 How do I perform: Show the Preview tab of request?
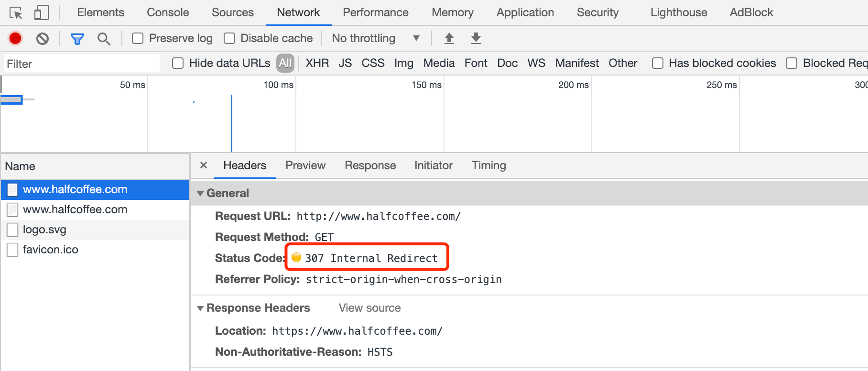[x=305, y=165]
